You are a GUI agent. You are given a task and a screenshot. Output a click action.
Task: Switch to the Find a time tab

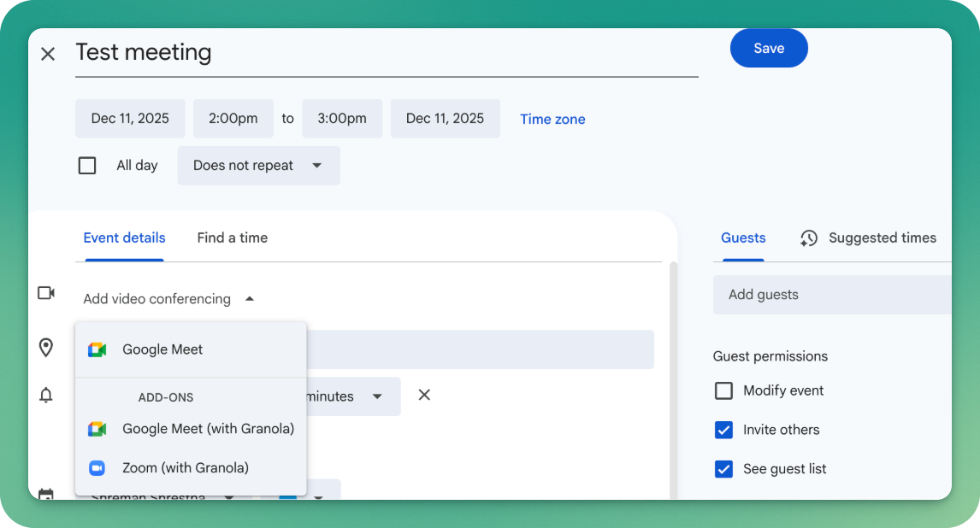(x=232, y=238)
